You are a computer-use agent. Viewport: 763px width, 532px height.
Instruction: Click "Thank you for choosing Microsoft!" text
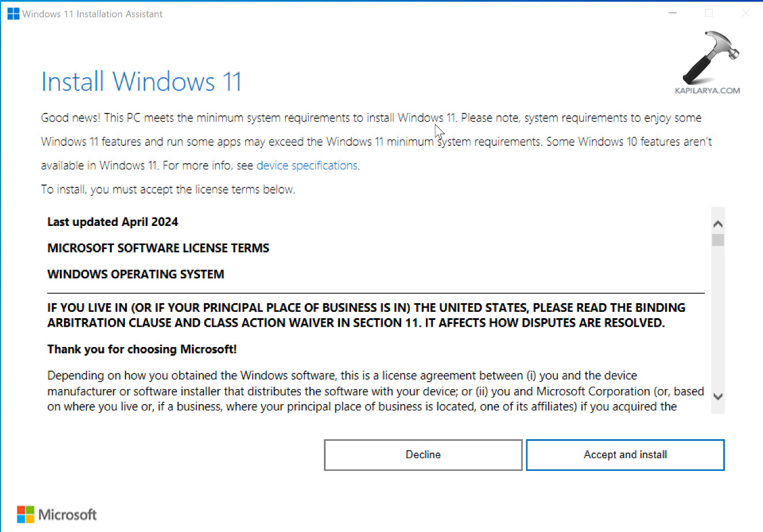pyautogui.click(x=142, y=349)
